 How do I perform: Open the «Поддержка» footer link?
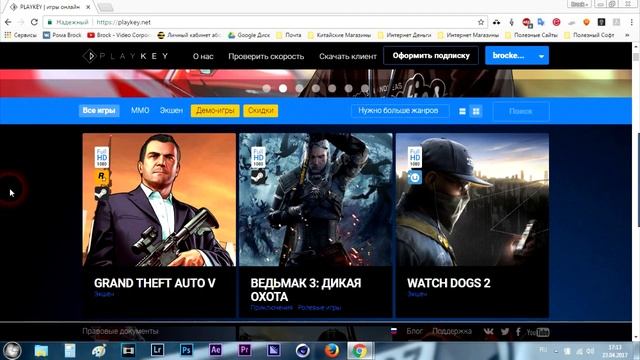[452, 331]
